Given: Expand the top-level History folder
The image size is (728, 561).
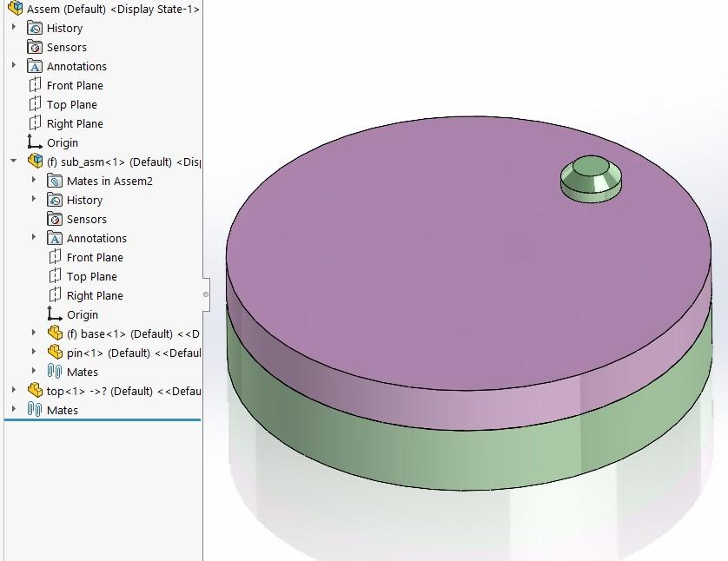Looking at the screenshot, I should tap(14, 27).
